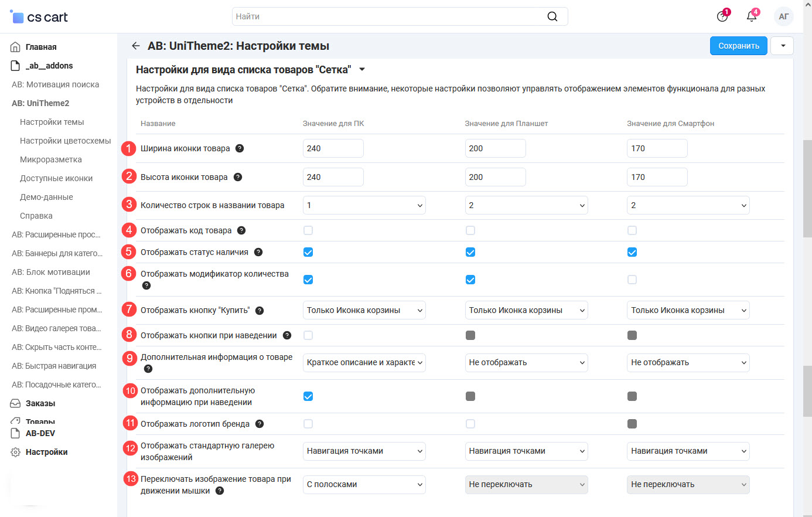Open Справка in the sidebar

point(36,216)
